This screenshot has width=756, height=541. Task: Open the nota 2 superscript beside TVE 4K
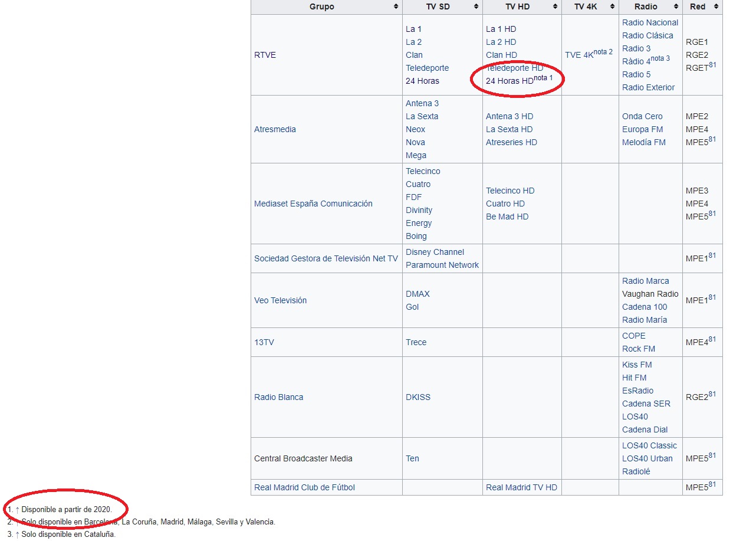click(603, 52)
